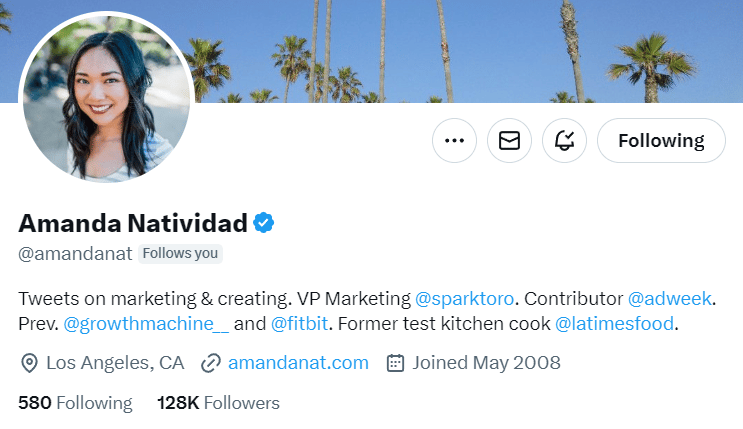Click the blue verified badge
Image resolution: width=743 pixels, height=429 pixels.
click(x=263, y=222)
